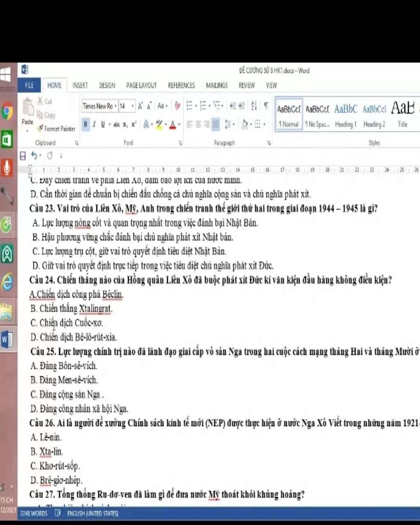This screenshot has width=420, height=525.
Task: Open Internet Explorer from taskbar
Action: point(7,282)
